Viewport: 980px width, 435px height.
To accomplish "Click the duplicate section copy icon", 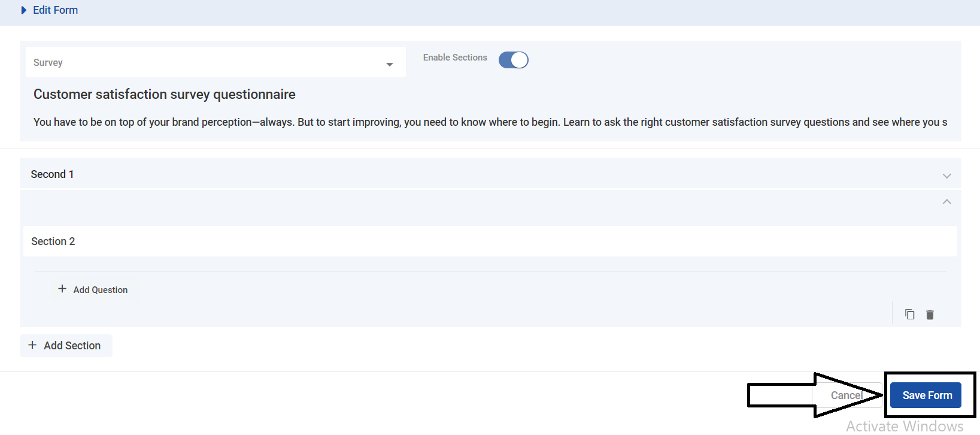I will pyautogui.click(x=909, y=315).
